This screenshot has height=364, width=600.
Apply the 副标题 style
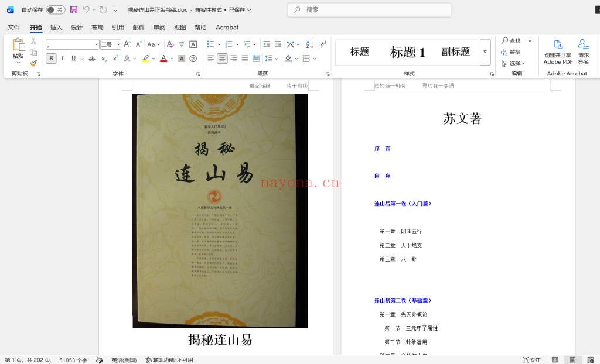tap(455, 52)
